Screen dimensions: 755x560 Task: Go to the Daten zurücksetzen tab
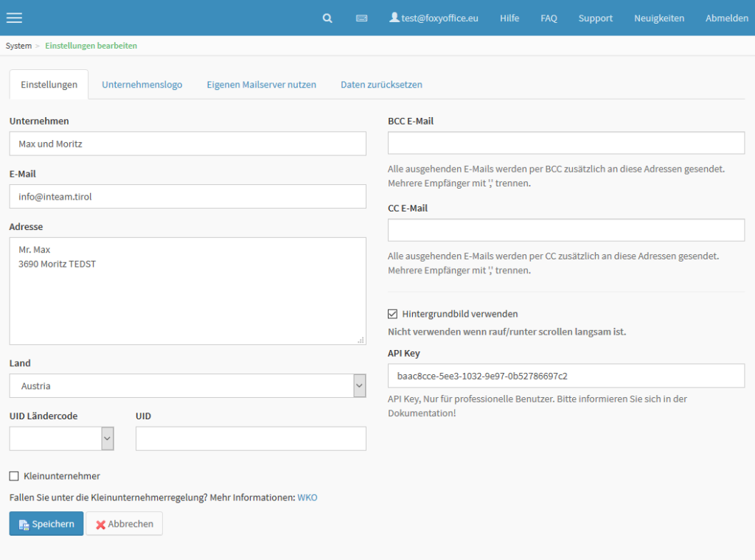381,85
